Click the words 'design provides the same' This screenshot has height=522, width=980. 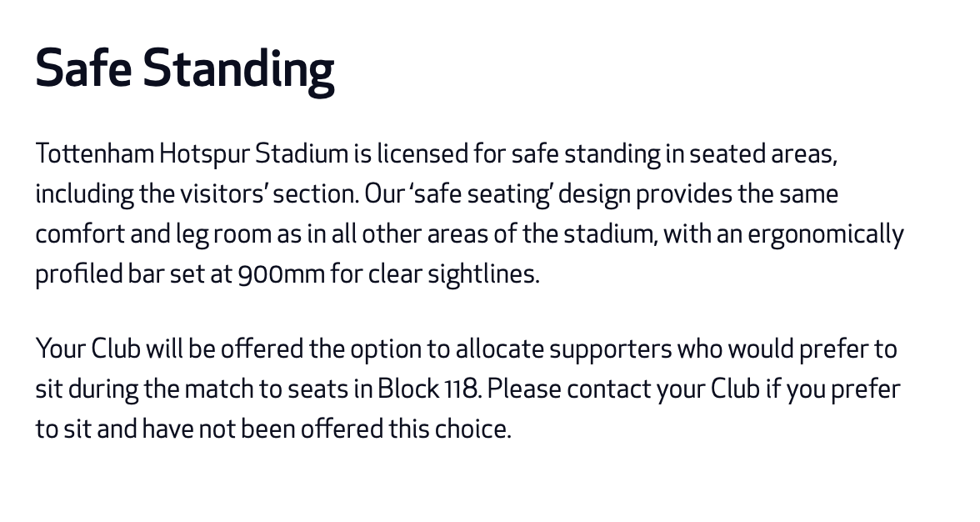click(x=698, y=193)
